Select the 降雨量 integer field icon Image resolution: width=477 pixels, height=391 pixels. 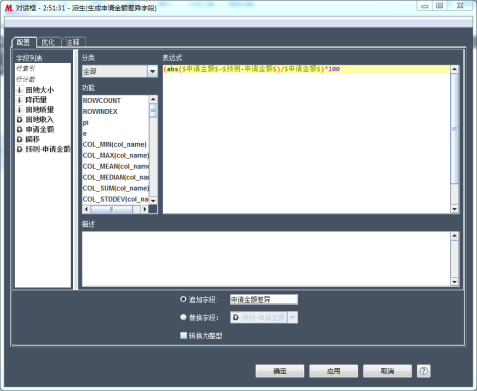[x=20, y=100]
